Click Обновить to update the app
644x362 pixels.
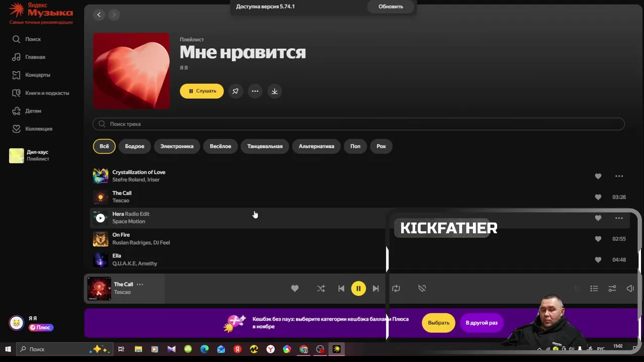click(391, 7)
